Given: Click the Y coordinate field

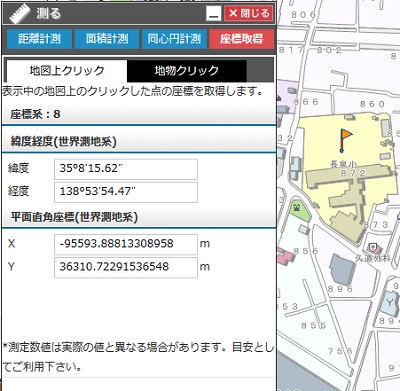Looking at the screenshot, I should [126, 267].
